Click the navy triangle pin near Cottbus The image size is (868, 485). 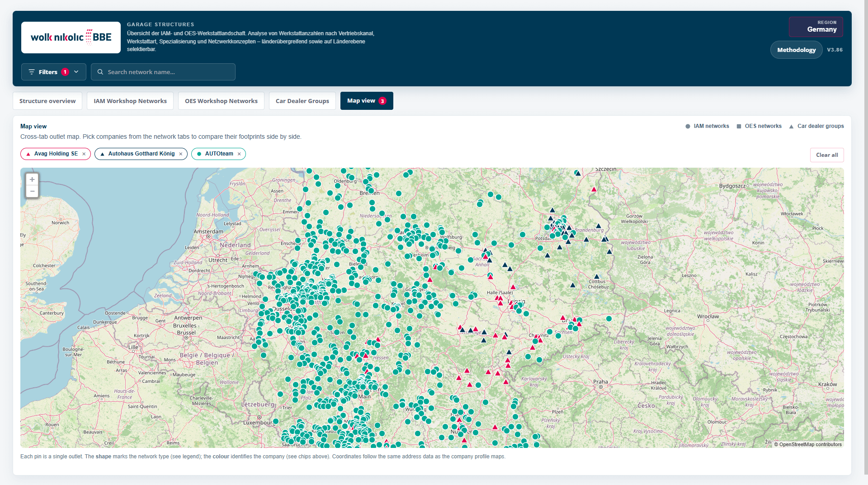point(596,276)
